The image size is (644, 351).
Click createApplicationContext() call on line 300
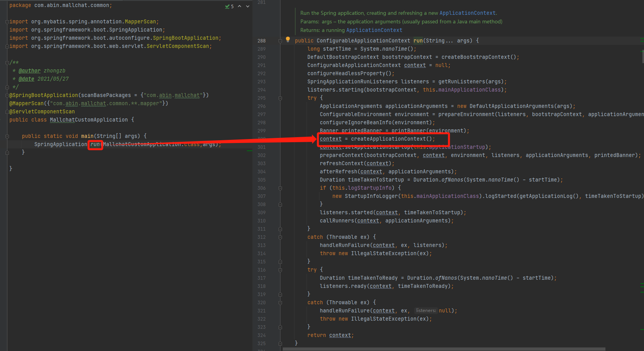click(391, 139)
